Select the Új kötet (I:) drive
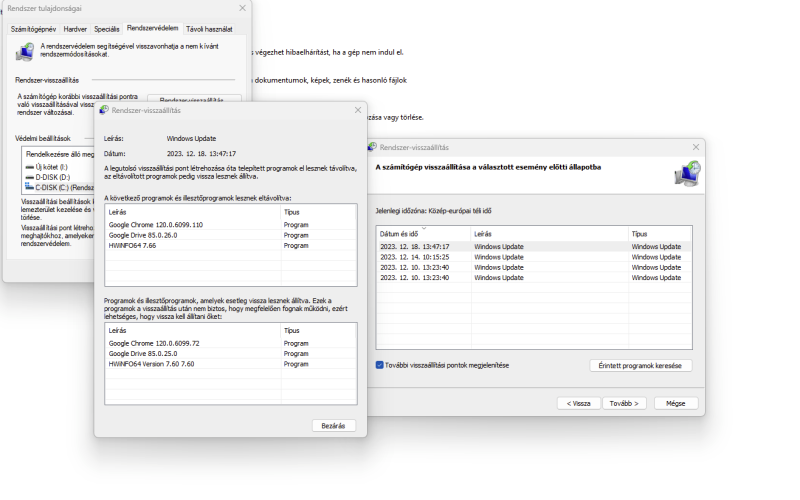The height and width of the screenshot is (500, 800). 51,167
